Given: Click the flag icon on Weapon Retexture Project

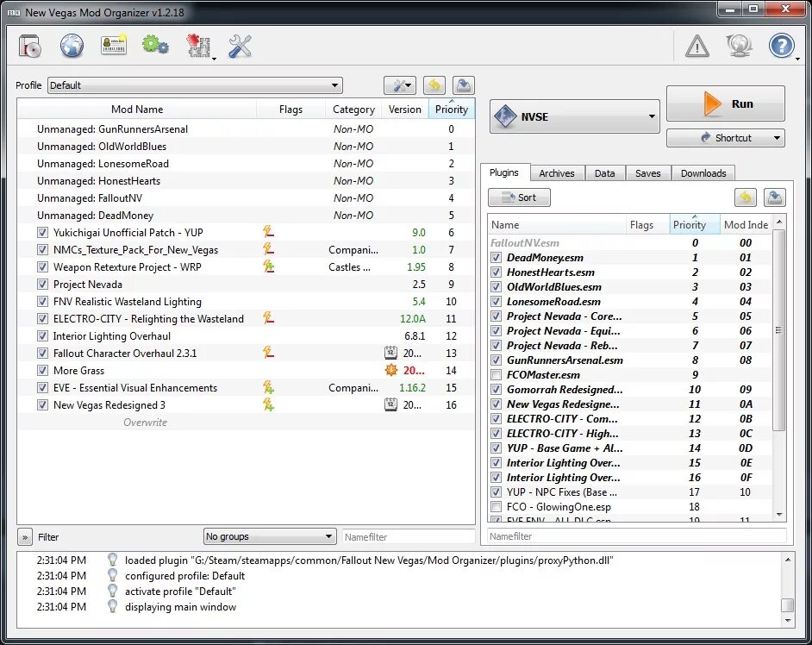Looking at the screenshot, I should click(268, 266).
